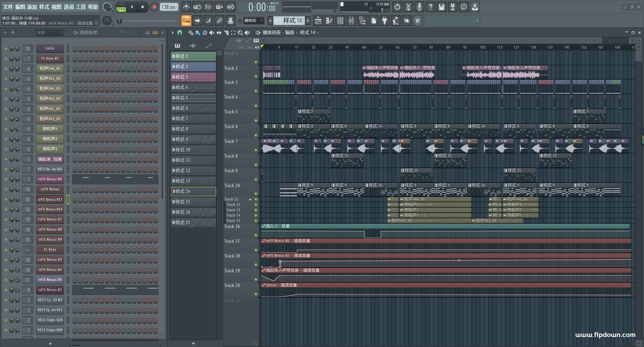Select the reFX Nexus #11 channel button
This screenshot has width=644, height=347.
coord(50,199)
